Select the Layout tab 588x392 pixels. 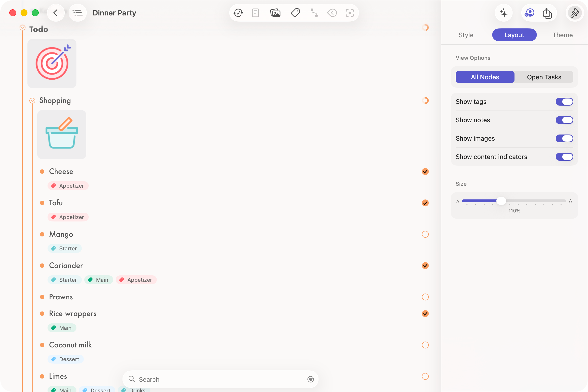514,35
